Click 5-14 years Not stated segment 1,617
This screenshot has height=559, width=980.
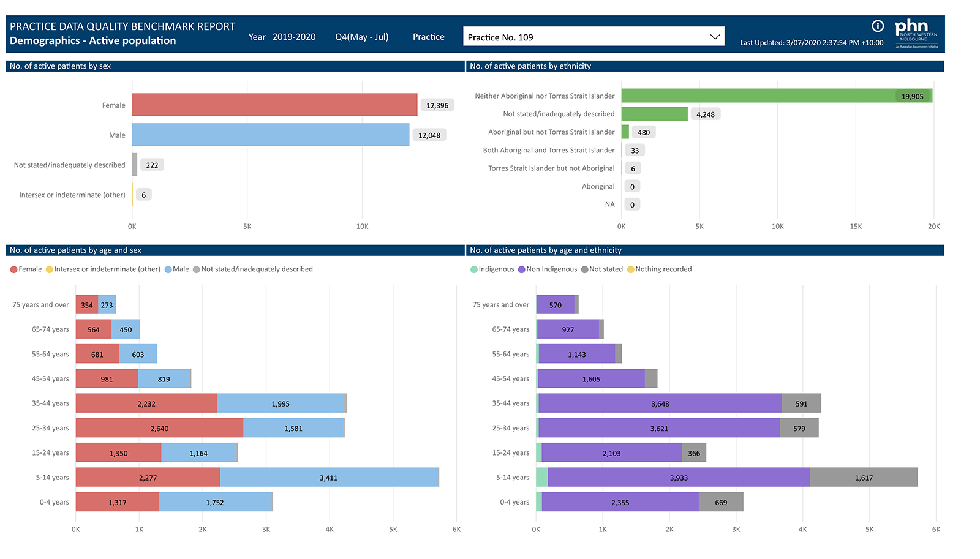pos(864,478)
